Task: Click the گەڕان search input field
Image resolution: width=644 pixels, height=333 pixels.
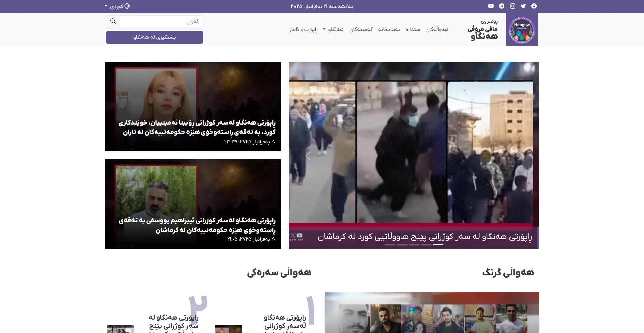Action: (x=161, y=22)
